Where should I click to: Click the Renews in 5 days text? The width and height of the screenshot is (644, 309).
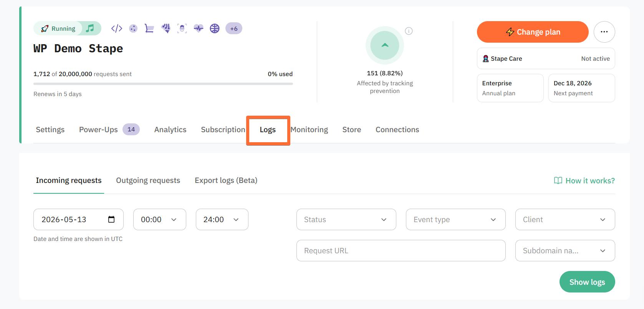58,94
